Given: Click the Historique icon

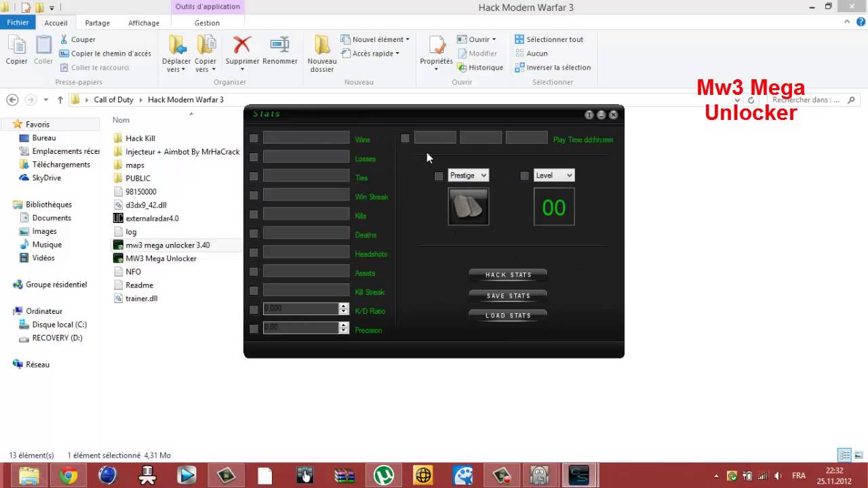Looking at the screenshot, I should (462, 67).
